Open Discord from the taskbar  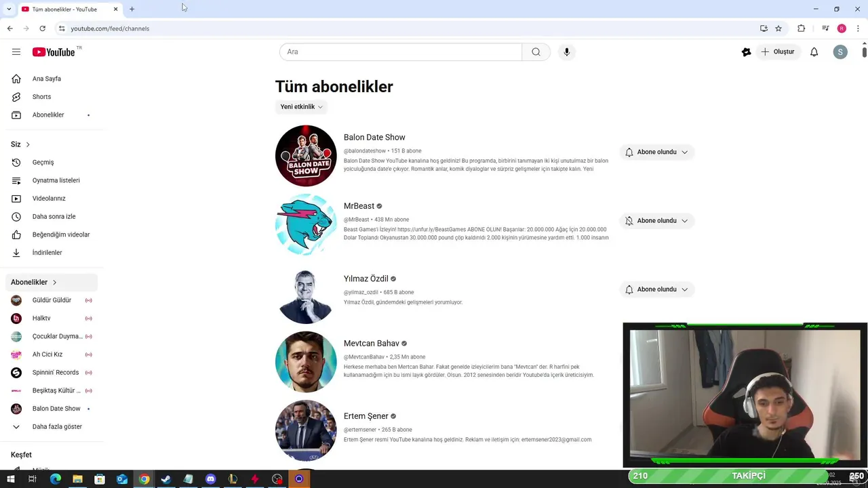(x=210, y=479)
